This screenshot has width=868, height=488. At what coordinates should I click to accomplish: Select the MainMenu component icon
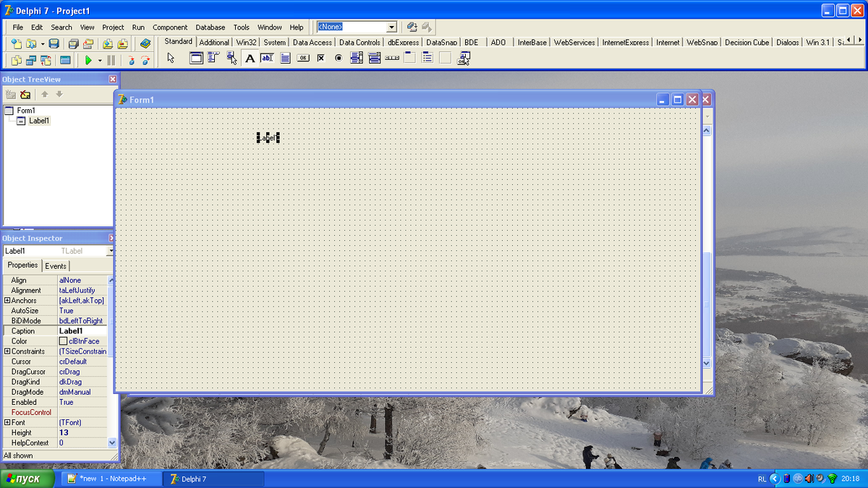point(214,58)
